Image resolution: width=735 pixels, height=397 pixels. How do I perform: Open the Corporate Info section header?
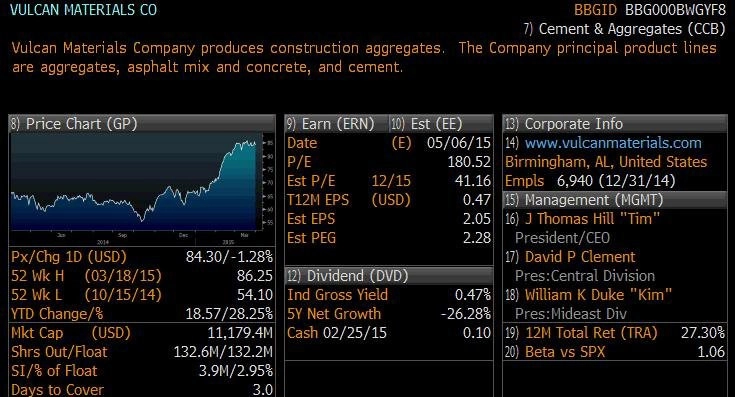click(615, 124)
